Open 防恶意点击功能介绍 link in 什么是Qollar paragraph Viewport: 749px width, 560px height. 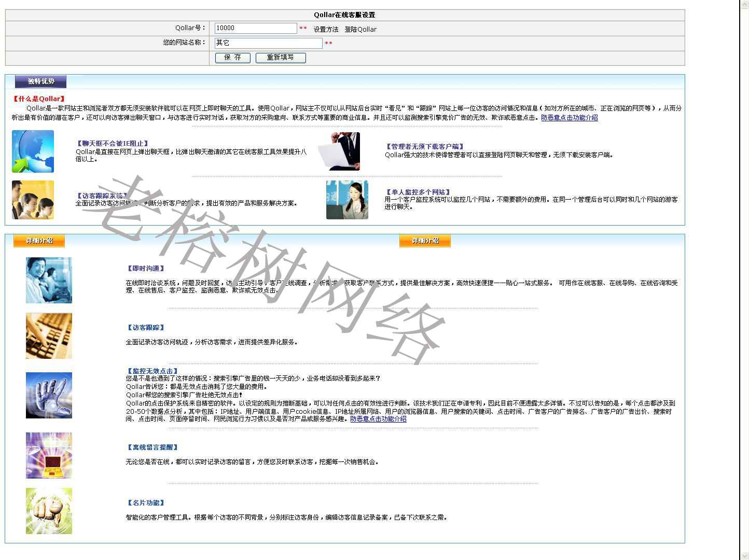pyautogui.click(x=570, y=118)
